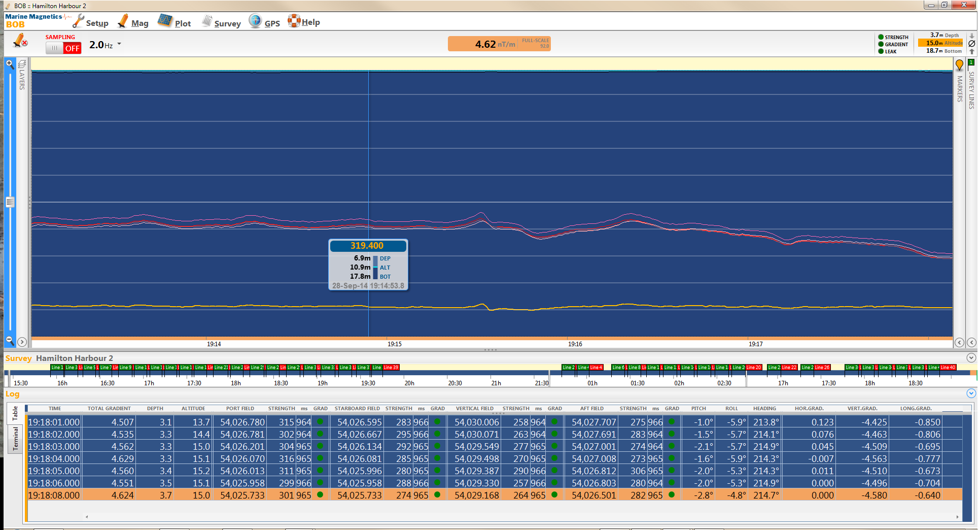Select the highlighted Altitude 15.0m readout
This screenshot has height=530, width=980.
(940, 43)
